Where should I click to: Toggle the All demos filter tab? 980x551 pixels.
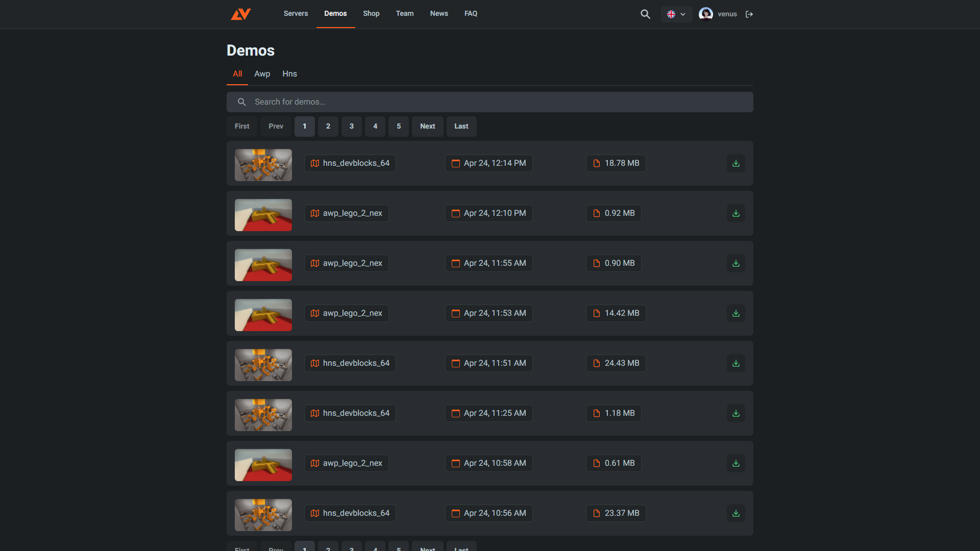coord(237,74)
